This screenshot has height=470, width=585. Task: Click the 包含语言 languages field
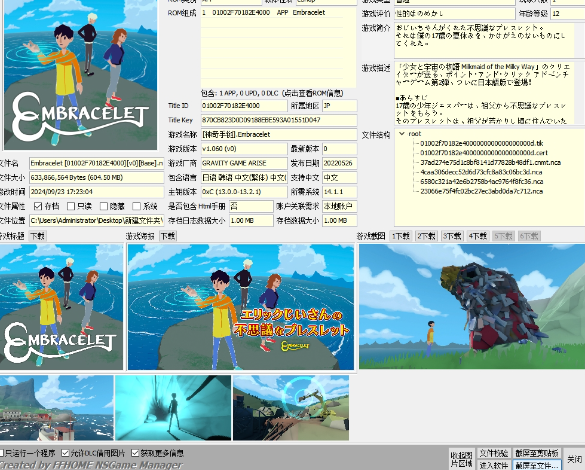pos(244,178)
